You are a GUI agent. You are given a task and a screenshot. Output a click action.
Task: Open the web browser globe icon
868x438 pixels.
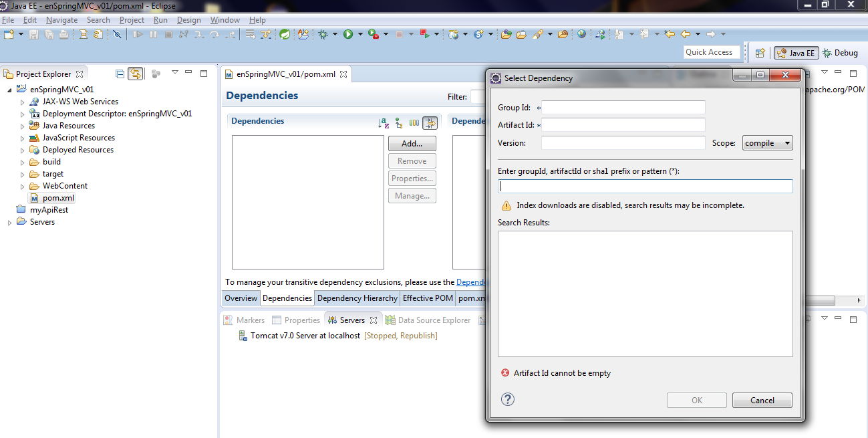[x=581, y=34]
